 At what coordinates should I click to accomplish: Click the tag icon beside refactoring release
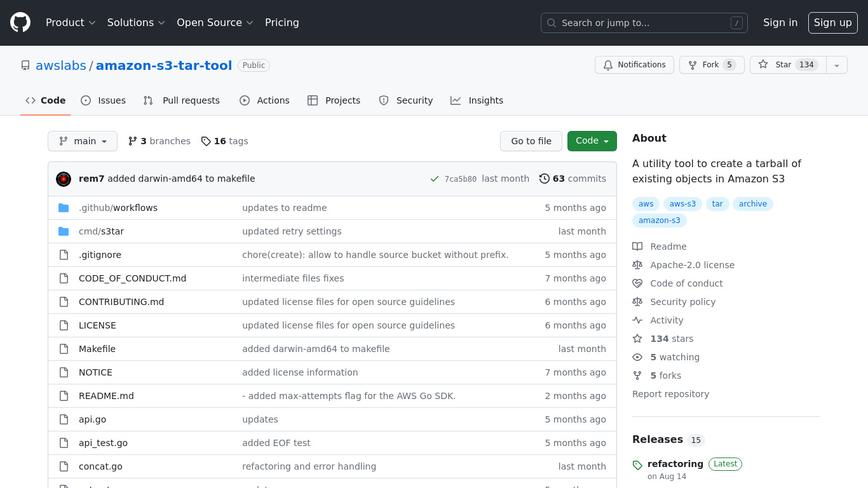(x=637, y=465)
